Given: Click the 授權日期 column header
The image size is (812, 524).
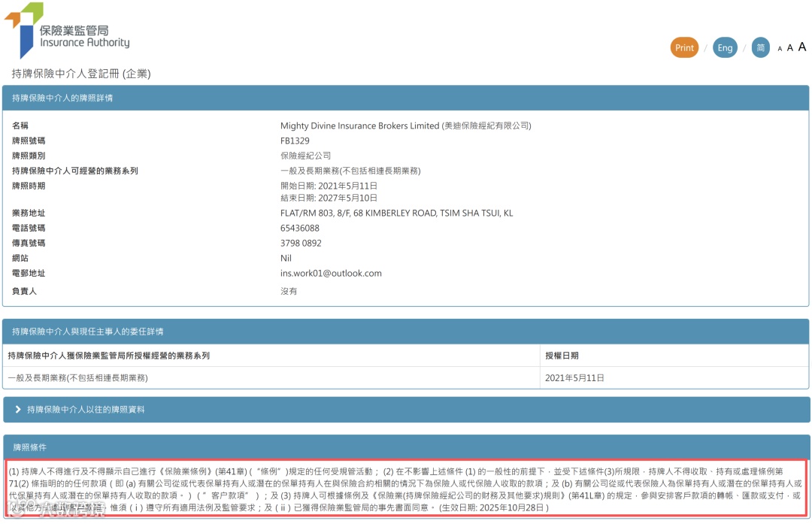Looking at the screenshot, I should click(x=562, y=356).
